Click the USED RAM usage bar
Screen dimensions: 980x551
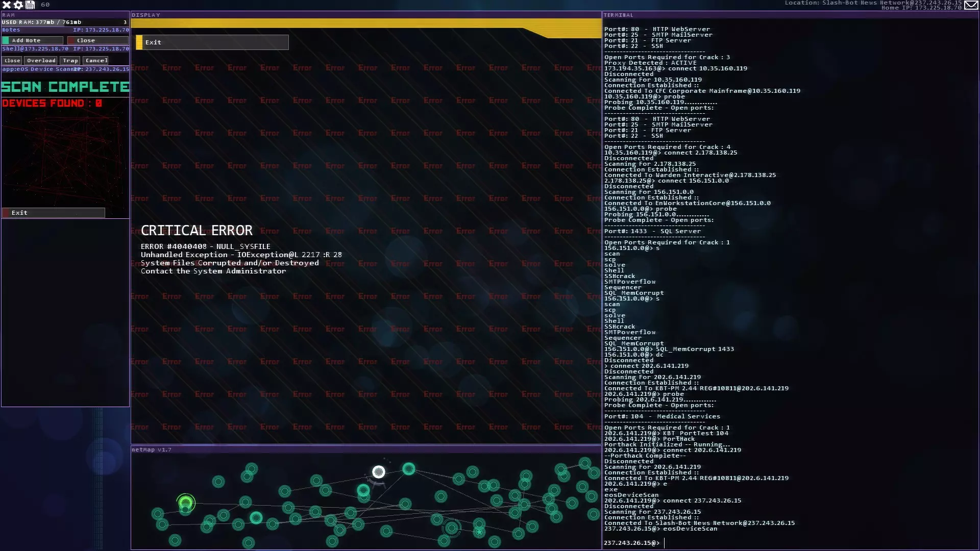pos(65,22)
